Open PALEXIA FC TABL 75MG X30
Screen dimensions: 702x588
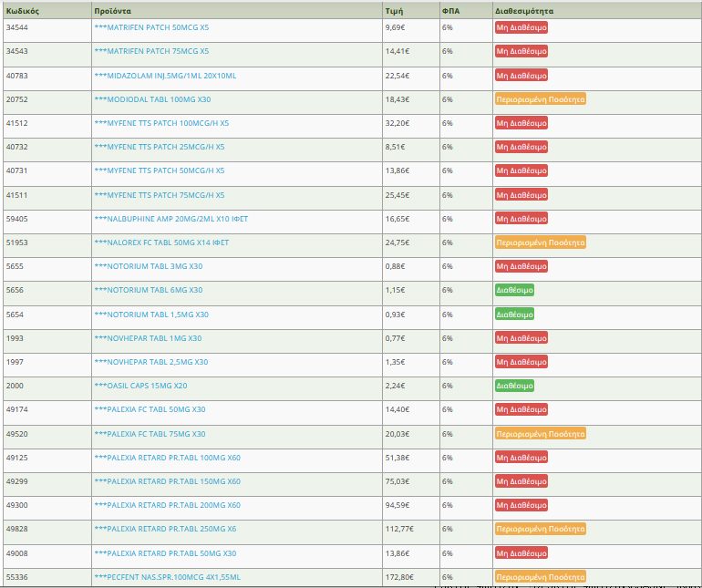pyautogui.click(x=150, y=434)
